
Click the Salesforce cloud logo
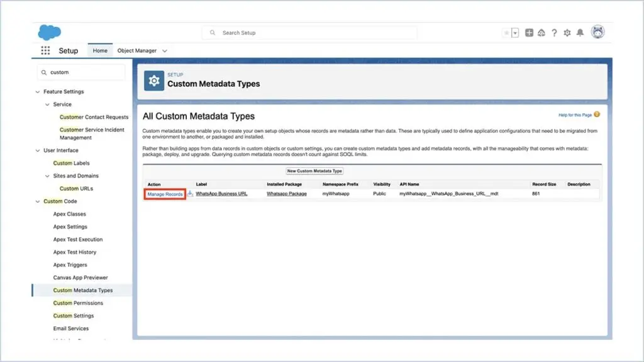(x=49, y=33)
